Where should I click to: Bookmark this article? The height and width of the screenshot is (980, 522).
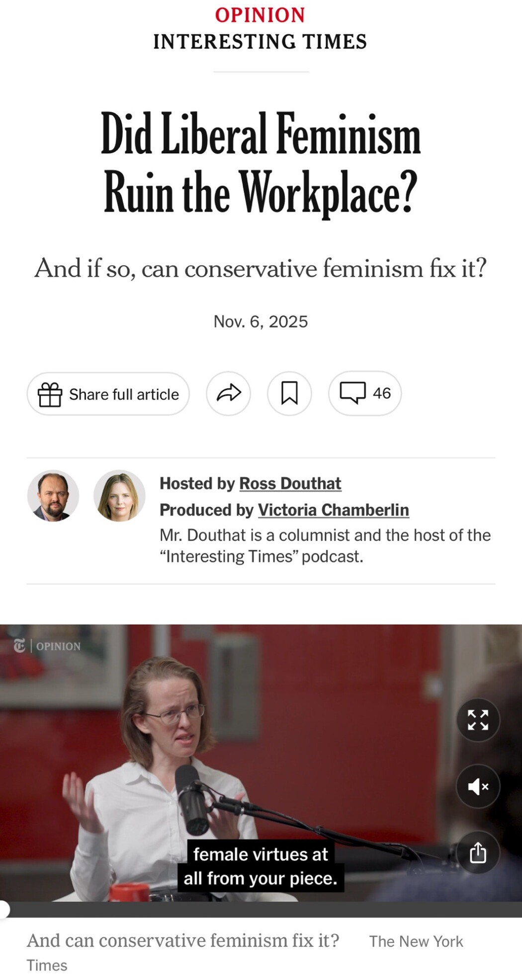(289, 393)
